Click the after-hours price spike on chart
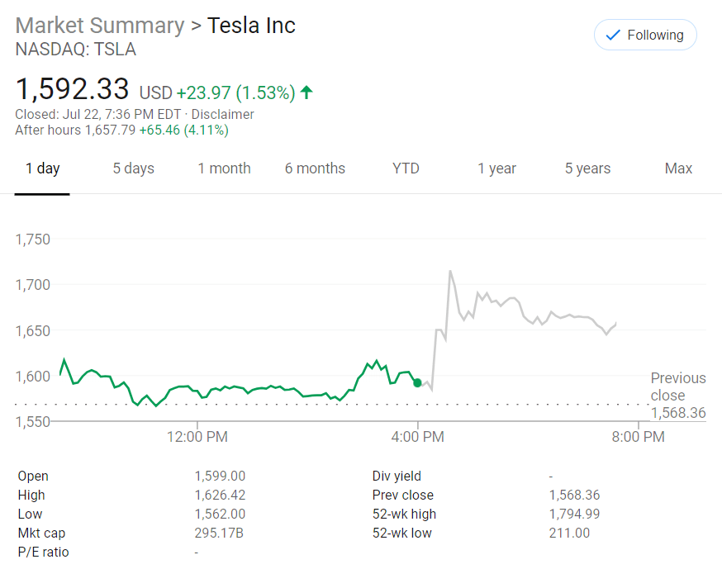The width and height of the screenshot is (722, 588). point(450,271)
